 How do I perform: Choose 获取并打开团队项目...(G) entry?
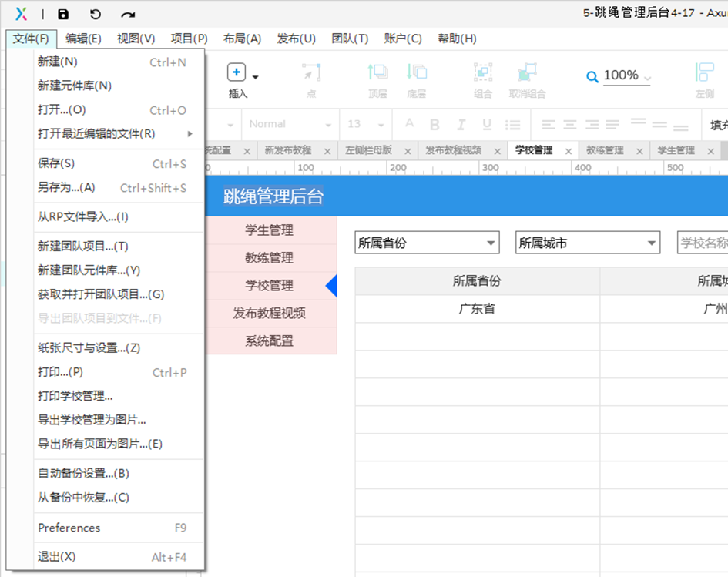point(119,294)
